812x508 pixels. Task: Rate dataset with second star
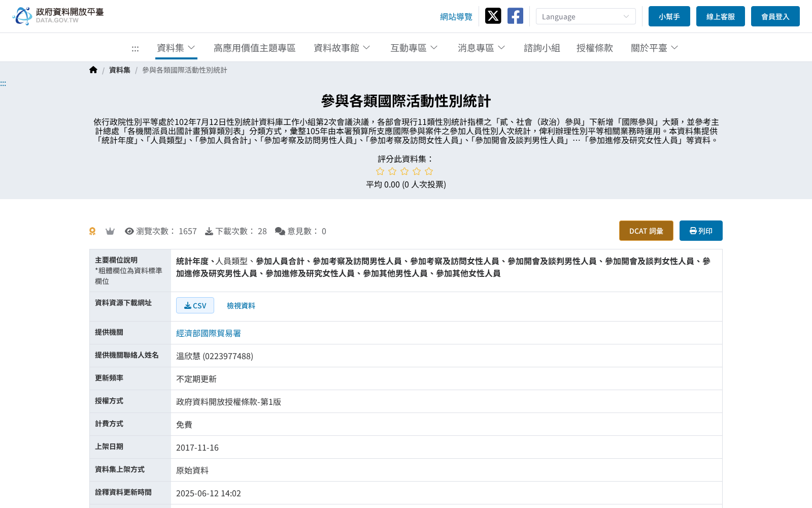(392, 171)
